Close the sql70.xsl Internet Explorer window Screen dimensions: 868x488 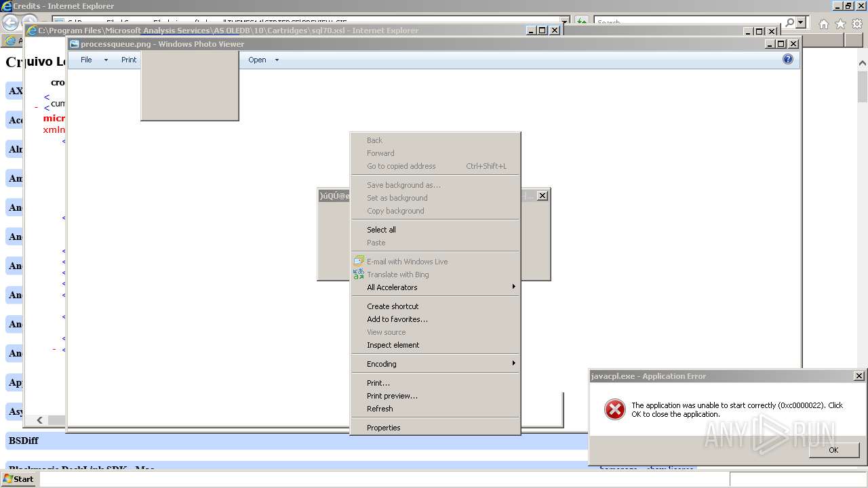click(555, 30)
